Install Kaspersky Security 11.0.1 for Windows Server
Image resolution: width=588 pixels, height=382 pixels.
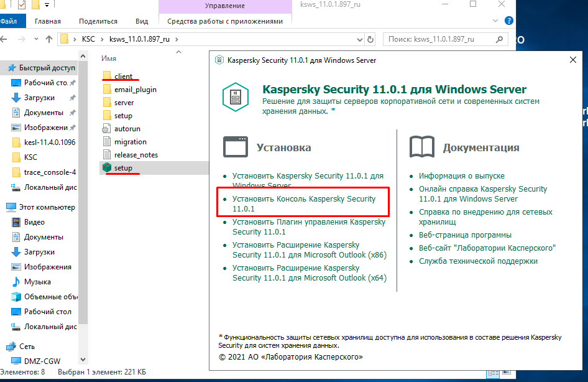[x=308, y=180]
